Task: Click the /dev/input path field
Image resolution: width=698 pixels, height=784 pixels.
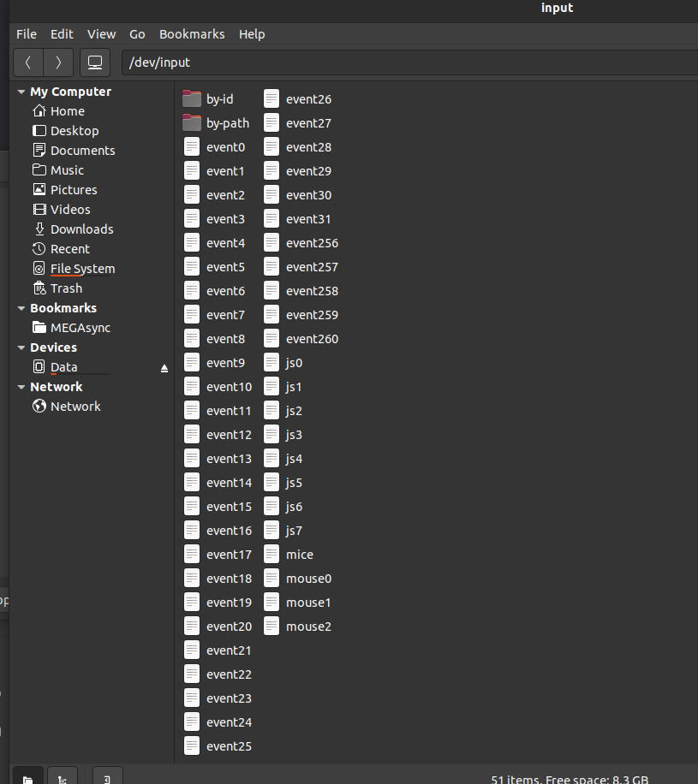Action: [x=409, y=62]
